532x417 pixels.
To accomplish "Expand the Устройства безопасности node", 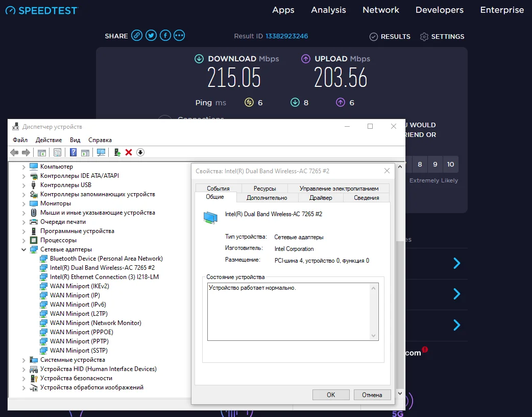I will (x=24, y=378).
